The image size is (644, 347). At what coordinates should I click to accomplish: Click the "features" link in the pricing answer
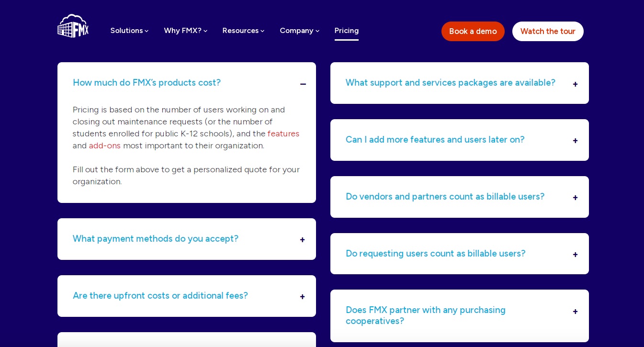pyautogui.click(x=283, y=134)
